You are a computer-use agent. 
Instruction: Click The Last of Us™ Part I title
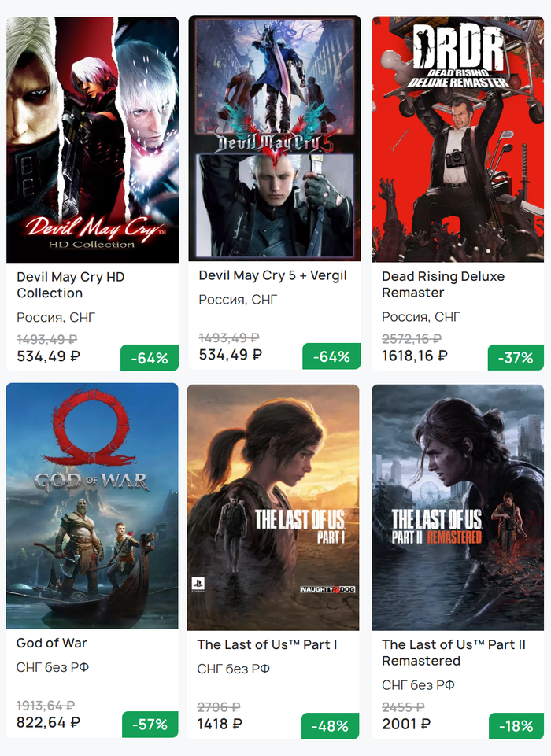pos(267,644)
